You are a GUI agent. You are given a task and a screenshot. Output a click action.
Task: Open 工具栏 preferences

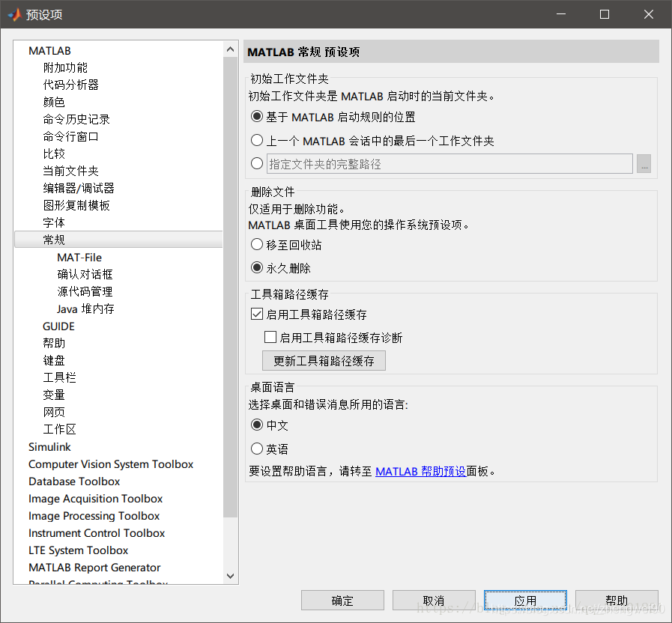tap(60, 377)
